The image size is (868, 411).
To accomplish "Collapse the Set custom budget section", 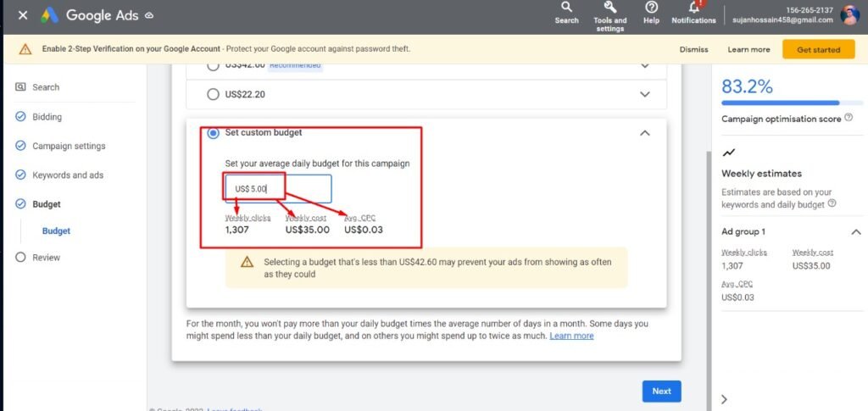I will point(645,133).
